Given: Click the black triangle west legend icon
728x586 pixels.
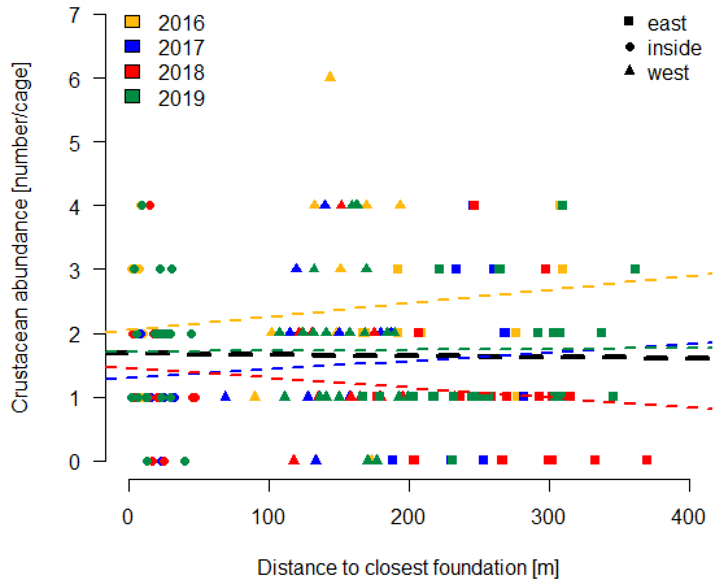Looking at the screenshot, I should tap(629, 71).
